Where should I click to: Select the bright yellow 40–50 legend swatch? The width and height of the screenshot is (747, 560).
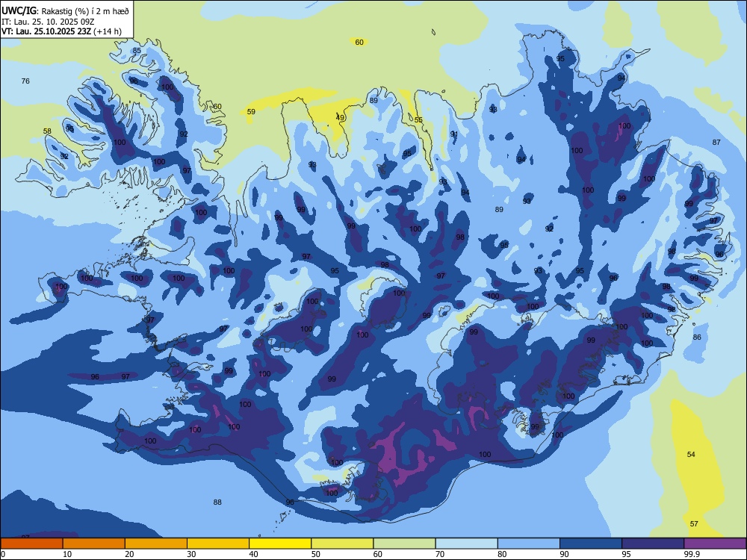pyautogui.click(x=280, y=544)
